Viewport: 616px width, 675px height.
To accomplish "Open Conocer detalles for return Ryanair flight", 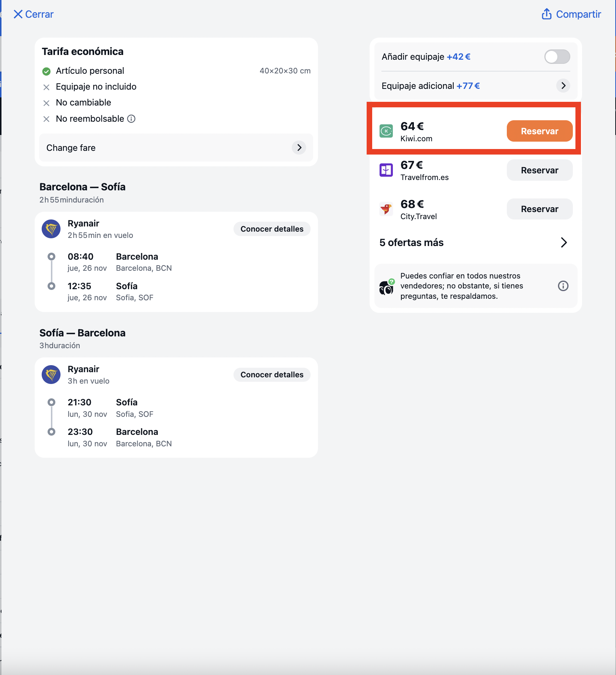I will pos(272,375).
